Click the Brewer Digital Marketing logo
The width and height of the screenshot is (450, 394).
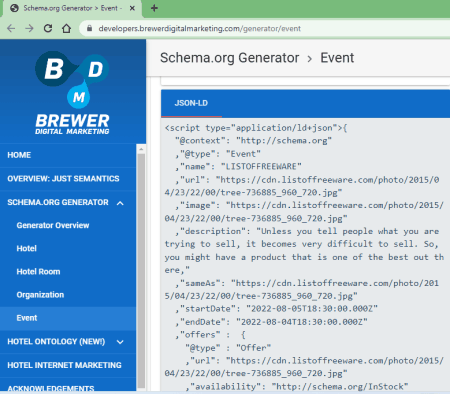coord(72,93)
